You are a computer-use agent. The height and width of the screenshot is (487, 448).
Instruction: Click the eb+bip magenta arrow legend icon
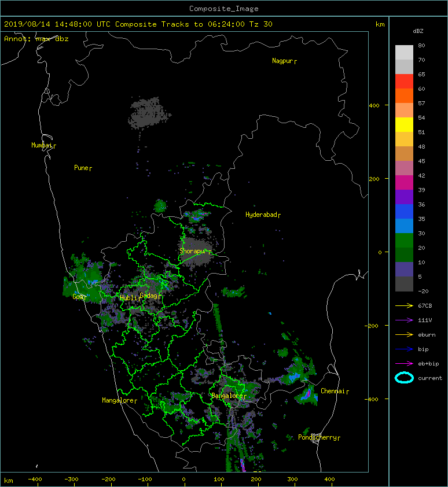404,364
